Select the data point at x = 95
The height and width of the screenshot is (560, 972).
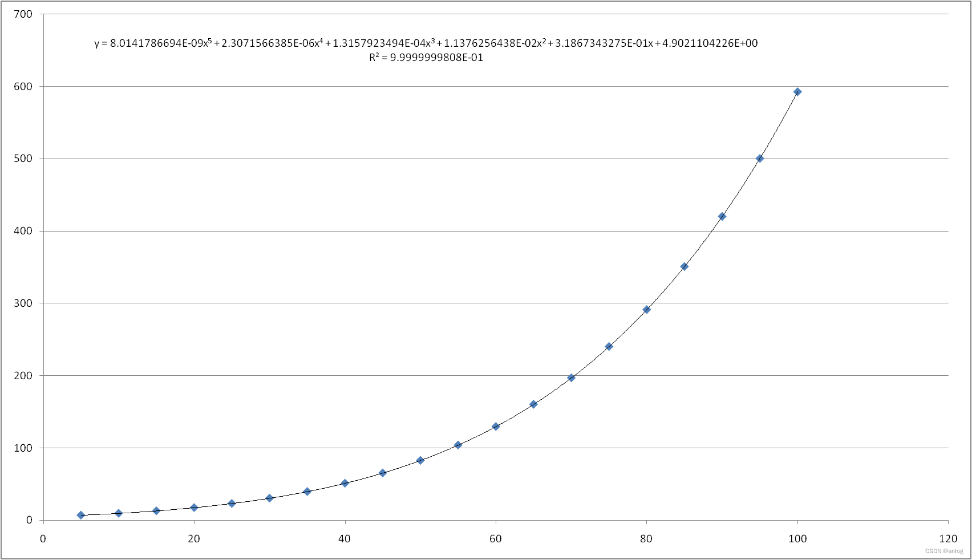coord(760,159)
